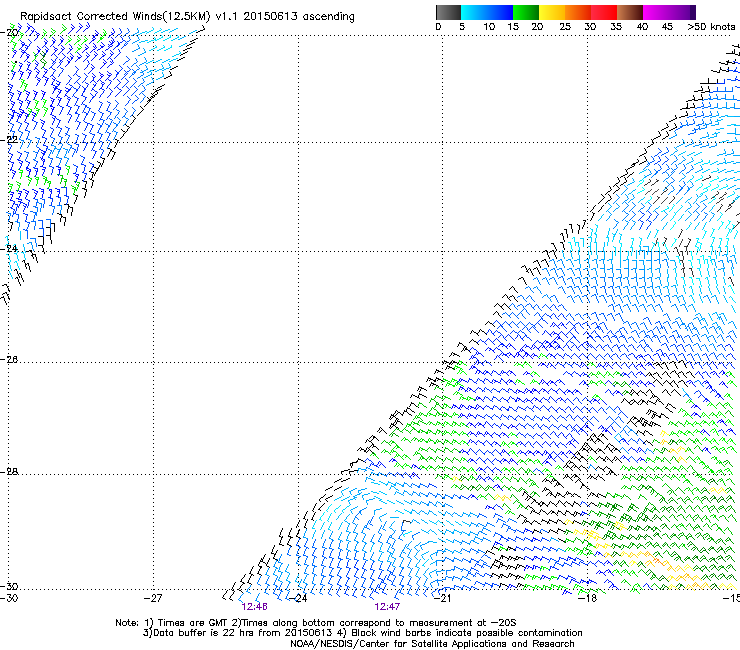The width and height of the screenshot is (740, 650).
Task: Click the '>50 knots' legend label
Action: coord(711,27)
